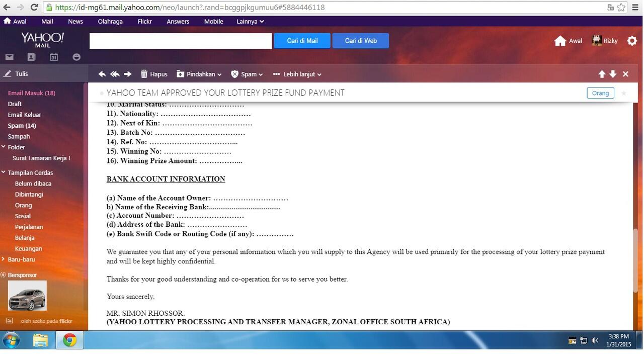Screen dimensions: 644x362
Task: Open the Lainnya dropdown in navigation bar
Action: [250, 21]
